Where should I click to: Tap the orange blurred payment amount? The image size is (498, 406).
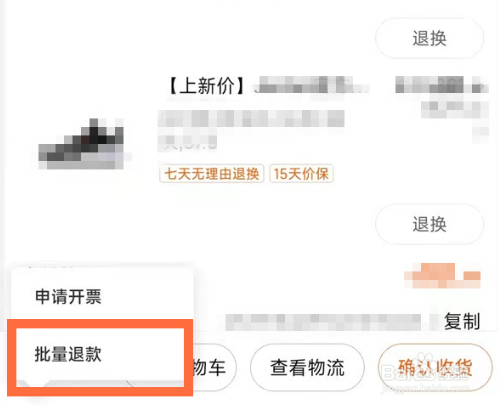click(x=442, y=276)
